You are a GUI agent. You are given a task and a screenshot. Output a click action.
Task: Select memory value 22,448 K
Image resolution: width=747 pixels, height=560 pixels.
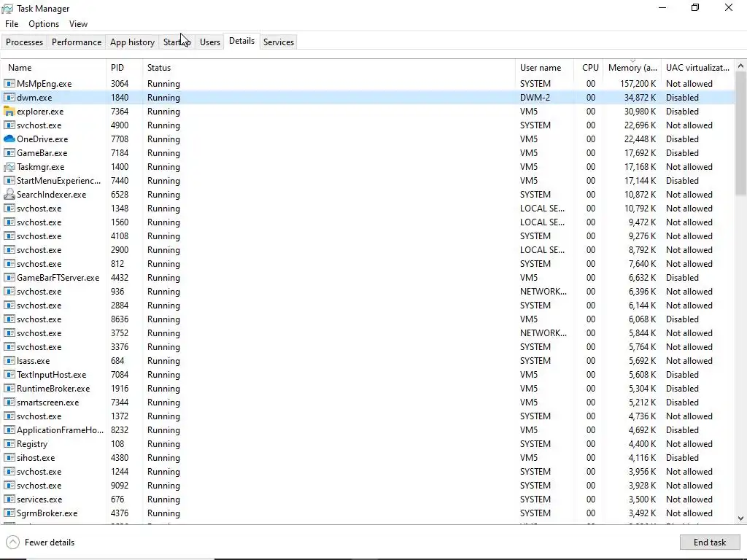point(640,139)
